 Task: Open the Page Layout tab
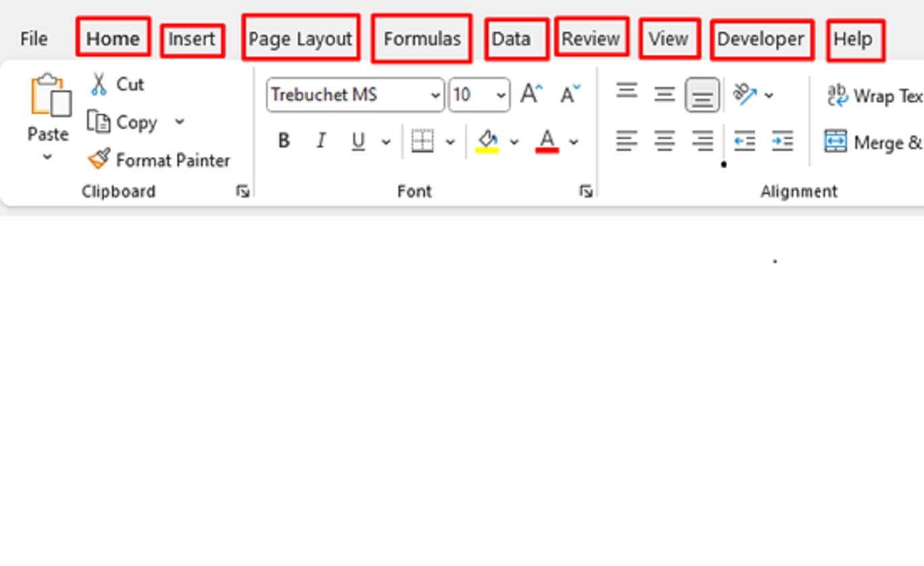(301, 39)
